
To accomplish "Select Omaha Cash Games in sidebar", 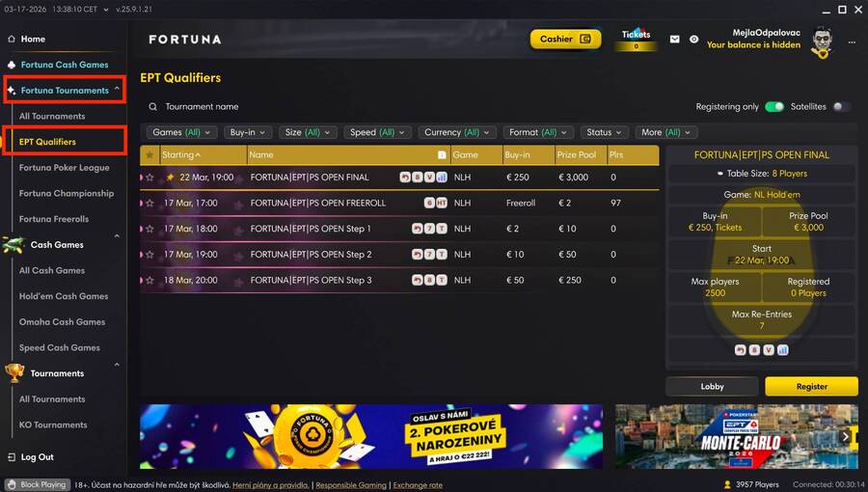I will pyautogui.click(x=62, y=322).
